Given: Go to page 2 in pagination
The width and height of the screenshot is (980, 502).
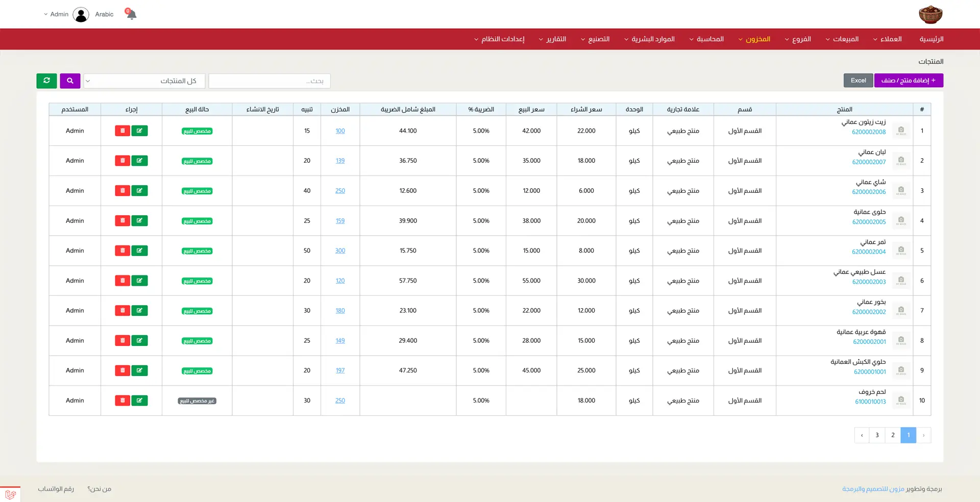Looking at the screenshot, I should (x=893, y=435).
